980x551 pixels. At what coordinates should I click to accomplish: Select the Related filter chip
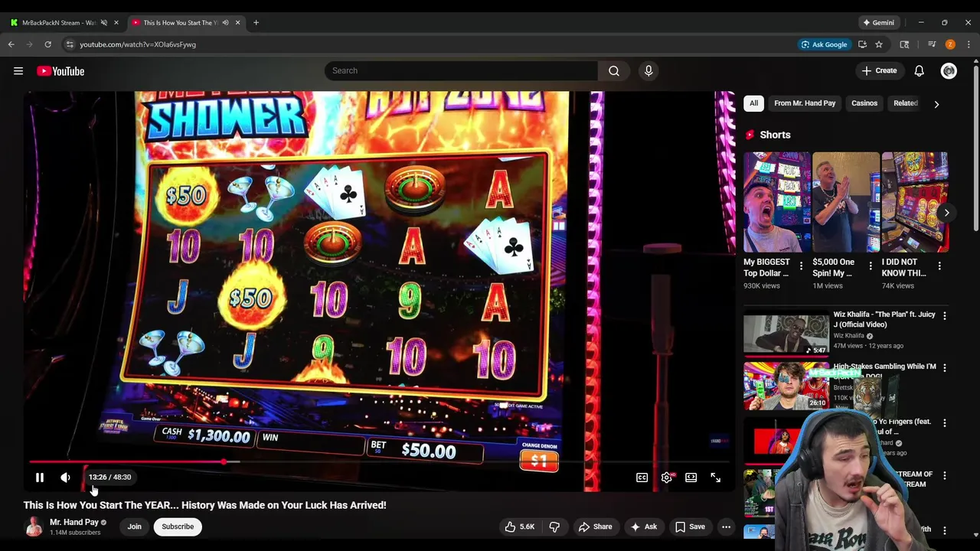tap(905, 103)
